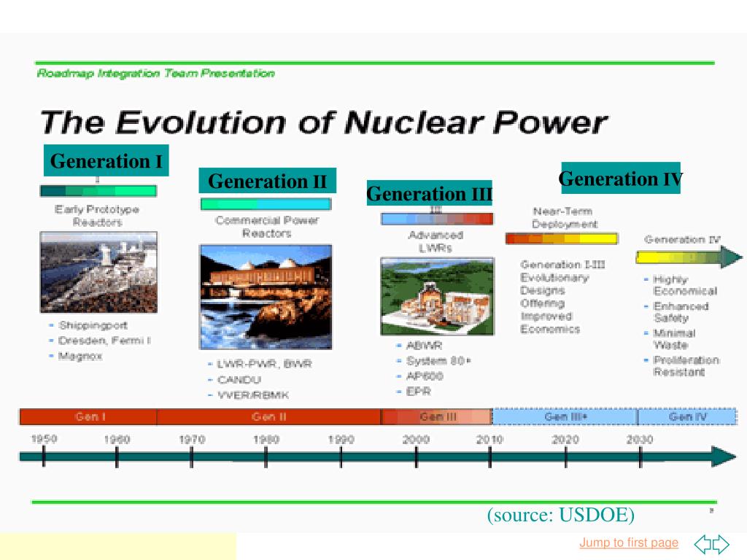The image size is (747, 560).
Task: Click the 'VVER/RBMK' bullet
Action: [x=249, y=394]
